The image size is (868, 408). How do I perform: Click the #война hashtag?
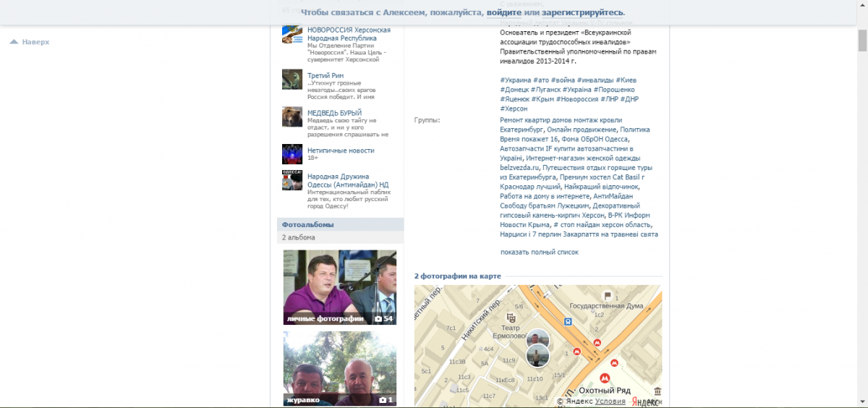click(563, 80)
